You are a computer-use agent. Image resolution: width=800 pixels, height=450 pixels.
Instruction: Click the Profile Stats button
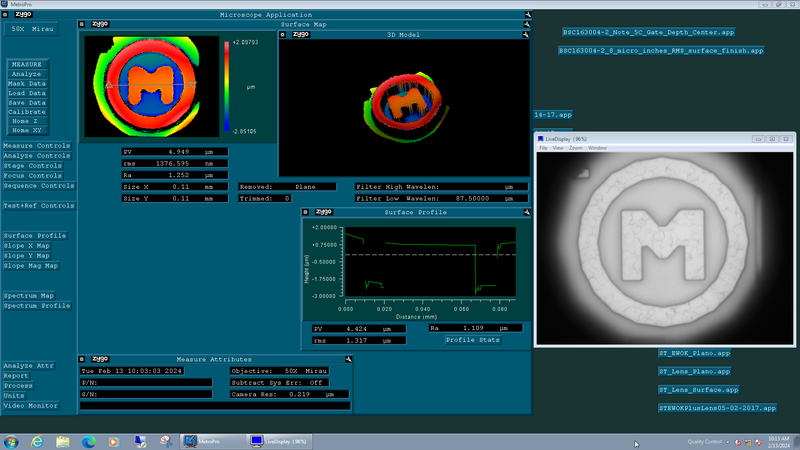pyautogui.click(x=473, y=340)
